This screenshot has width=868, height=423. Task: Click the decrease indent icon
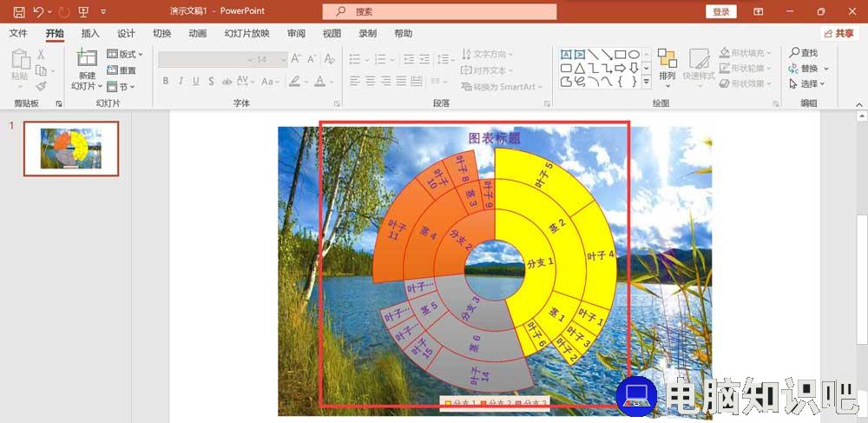409,59
